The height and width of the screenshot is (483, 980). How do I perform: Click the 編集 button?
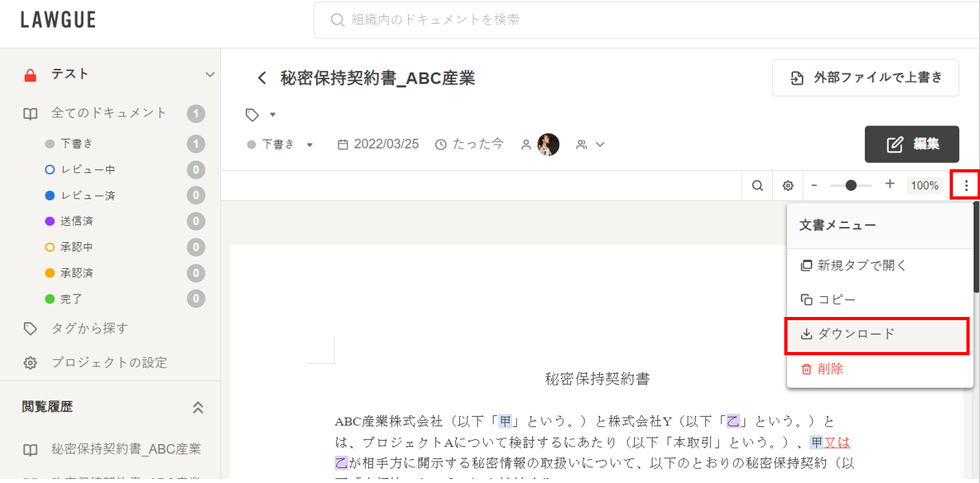point(911,145)
